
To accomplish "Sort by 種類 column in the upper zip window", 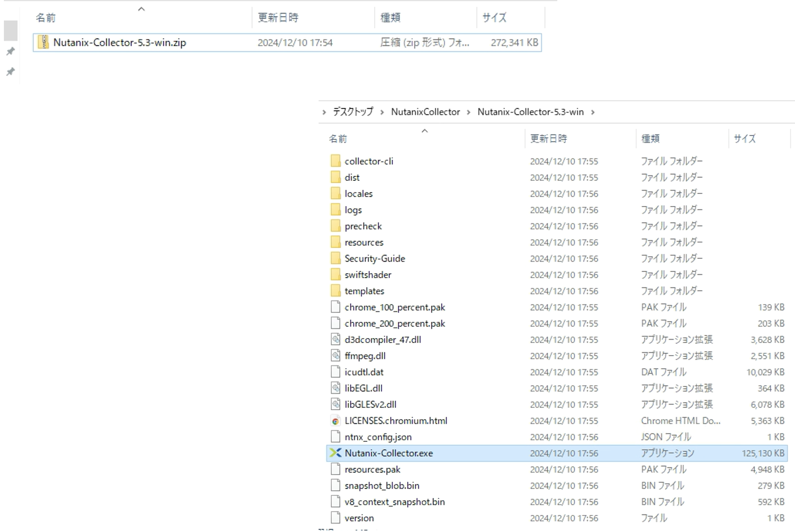I will [x=390, y=18].
